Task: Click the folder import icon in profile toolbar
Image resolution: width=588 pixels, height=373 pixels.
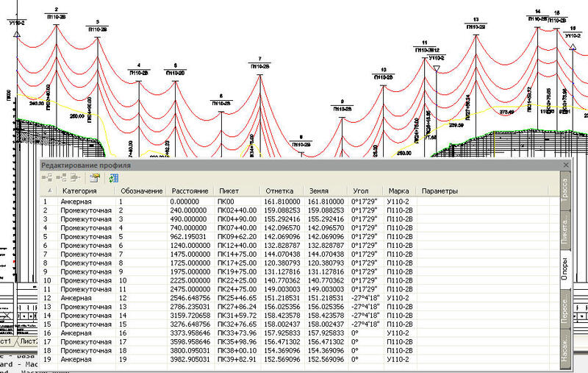Action: (95, 178)
